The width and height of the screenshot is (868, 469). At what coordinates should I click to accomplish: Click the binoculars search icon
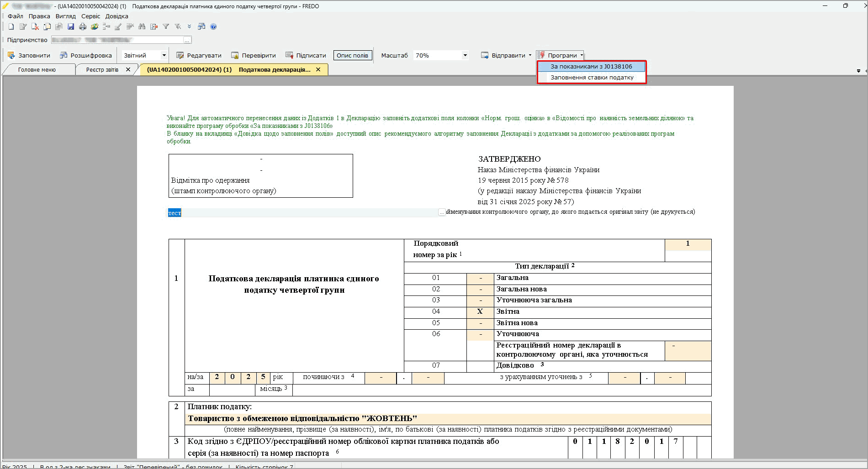pos(142,26)
